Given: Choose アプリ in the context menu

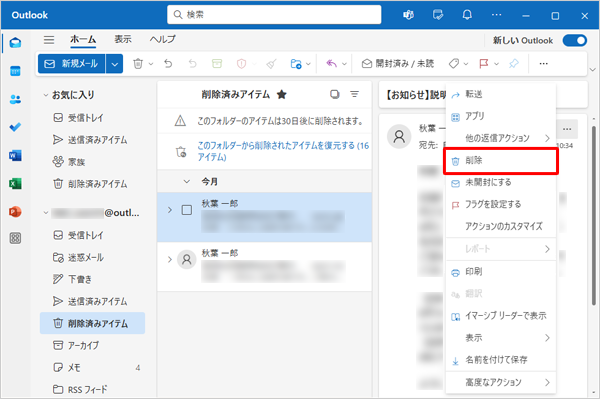Looking at the screenshot, I should click(501, 116).
